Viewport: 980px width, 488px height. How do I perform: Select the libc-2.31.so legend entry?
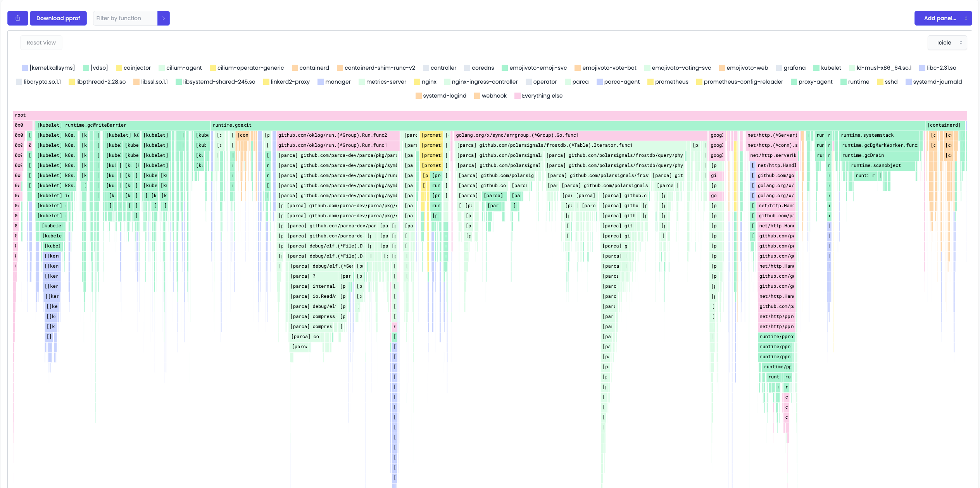[x=938, y=68]
